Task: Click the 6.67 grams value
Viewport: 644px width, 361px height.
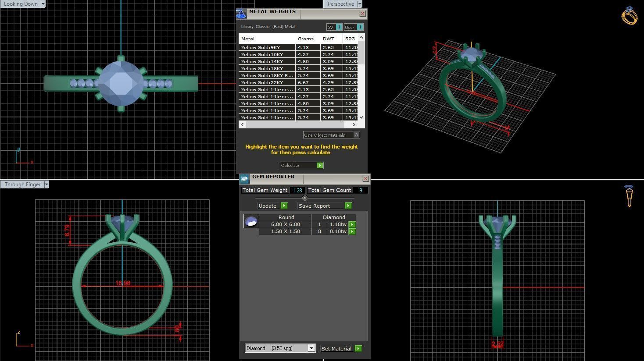Action: pos(303,82)
